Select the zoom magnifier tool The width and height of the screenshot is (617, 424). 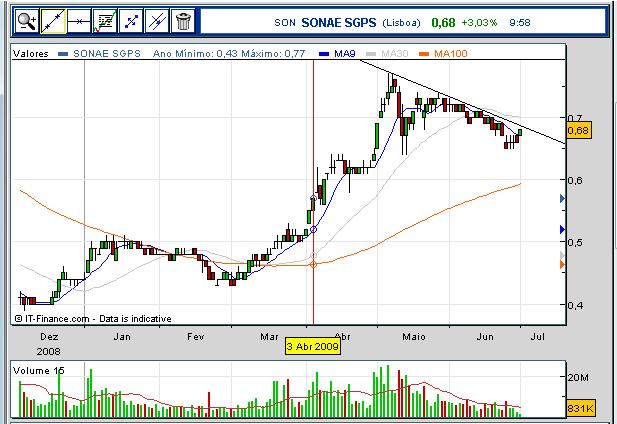coord(27,22)
